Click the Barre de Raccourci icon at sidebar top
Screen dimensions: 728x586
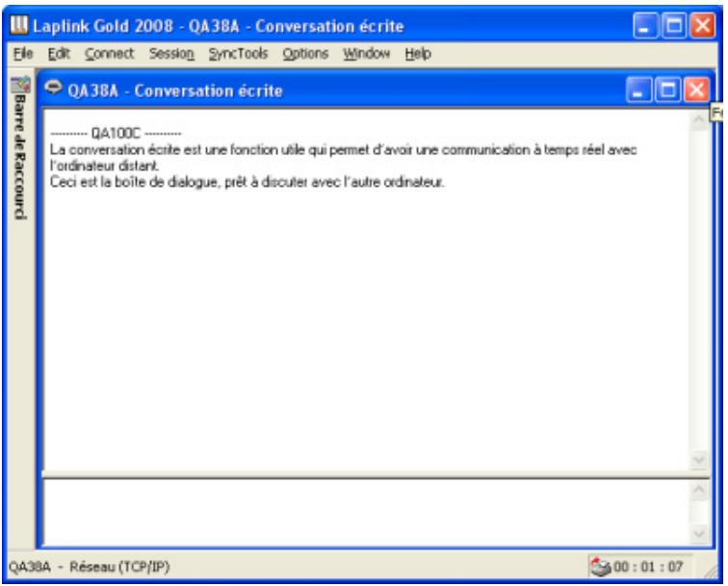click(20, 85)
